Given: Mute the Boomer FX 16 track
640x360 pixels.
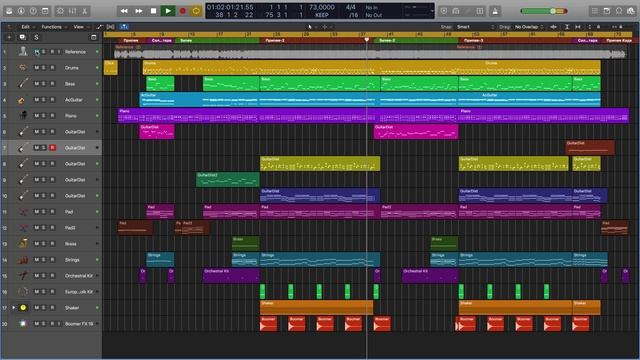Looking at the screenshot, I should pyautogui.click(x=36, y=323).
